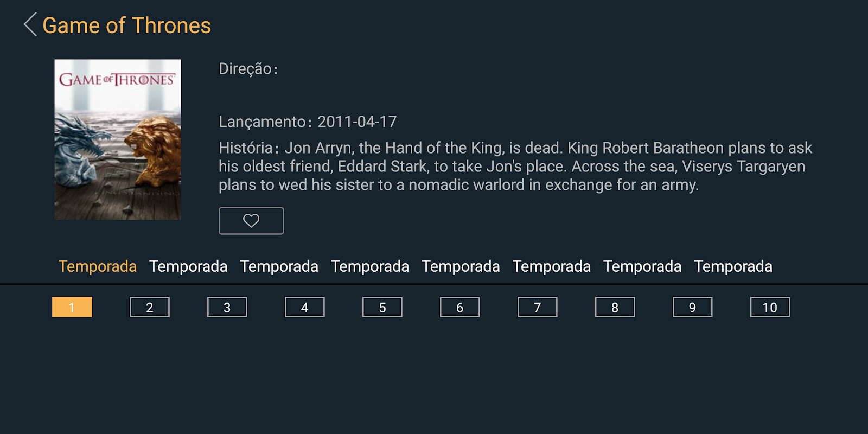Choose episode number 3
This screenshot has width=868, height=434.
coord(227,307)
